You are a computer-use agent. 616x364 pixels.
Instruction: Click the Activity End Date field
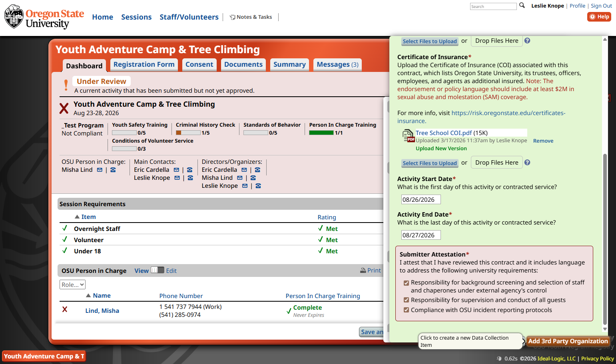pos(421,235)
